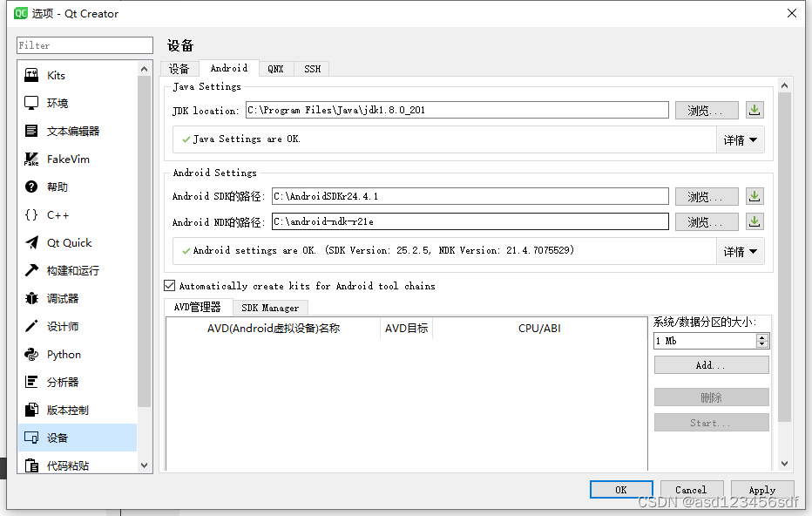812x516 pixels.
Task: Open the Python settings icon
Action: [31, 355]
